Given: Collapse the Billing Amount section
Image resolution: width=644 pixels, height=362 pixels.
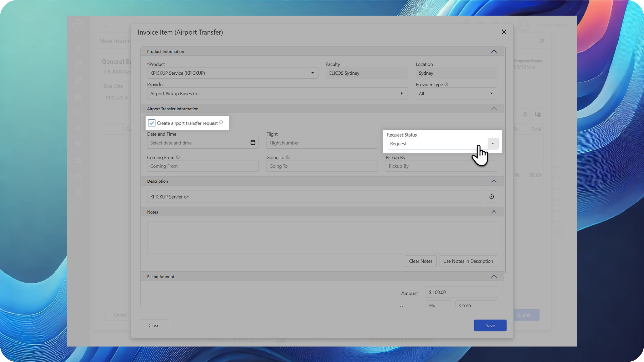Looking at the screenshot, I should [x=494, y=277].
